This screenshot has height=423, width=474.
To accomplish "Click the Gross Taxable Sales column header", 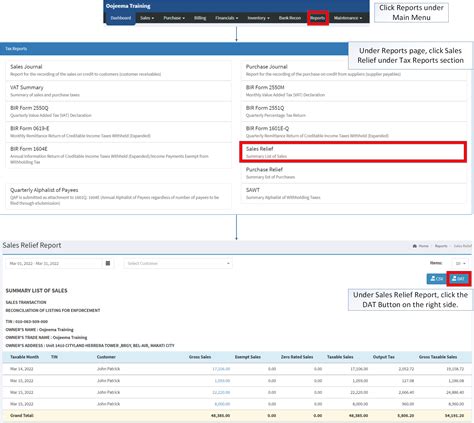I will coord(438,357).
